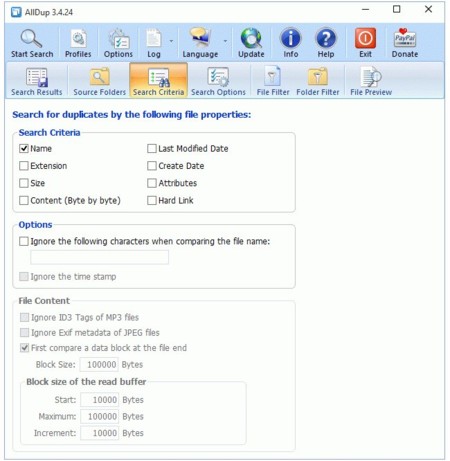The width and height of the screenshot is (450, 461).
Task: Check the Last Modified Date checkbox
Action: (152, 148)
